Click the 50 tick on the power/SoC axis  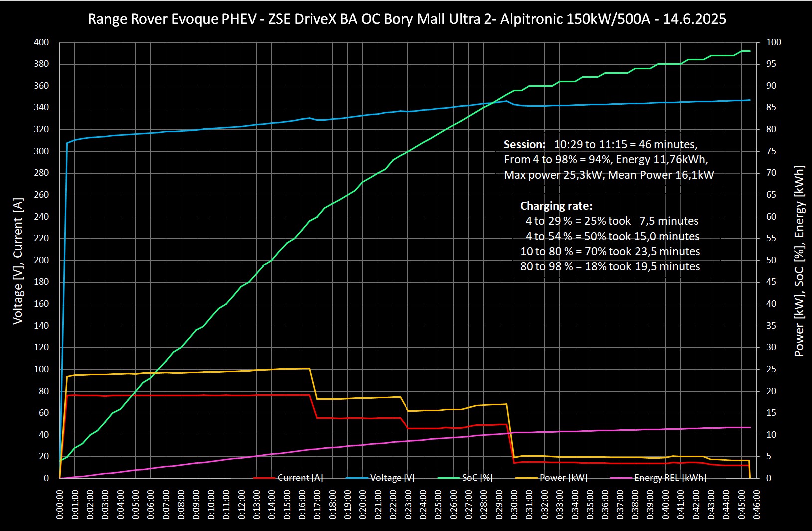click(771, 260)
